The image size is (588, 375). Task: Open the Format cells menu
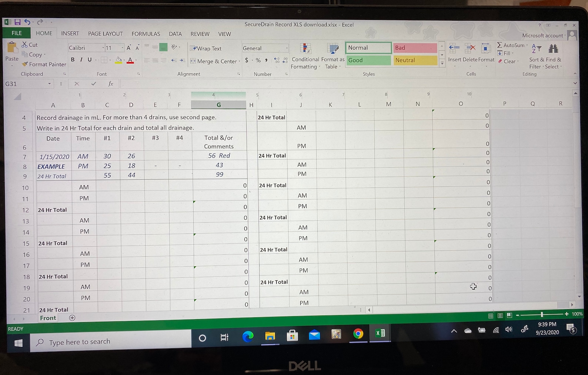pos(486,53)
